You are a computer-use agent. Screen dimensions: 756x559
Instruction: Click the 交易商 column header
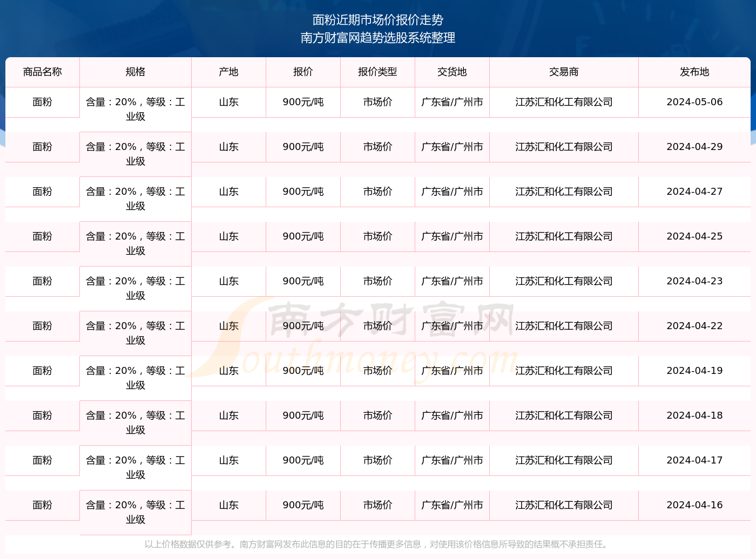click(x=564, y=72)
